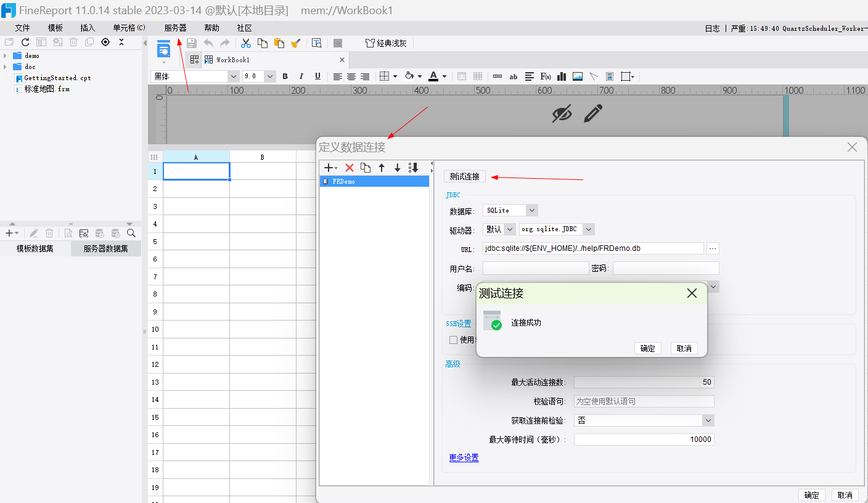Open the 服务器 menu
The image size is (868, 503).
point(175,28)
